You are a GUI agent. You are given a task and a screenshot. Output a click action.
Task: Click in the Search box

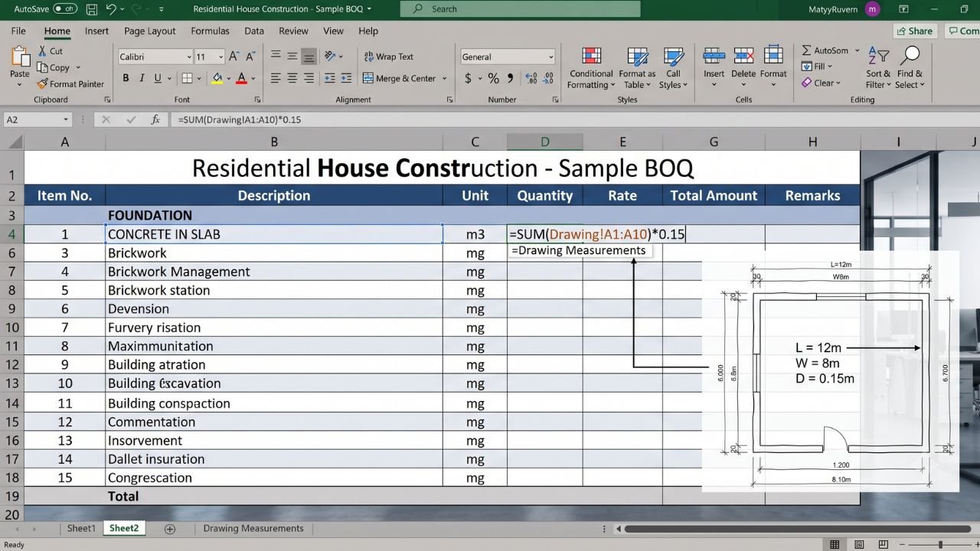(520, 9)
